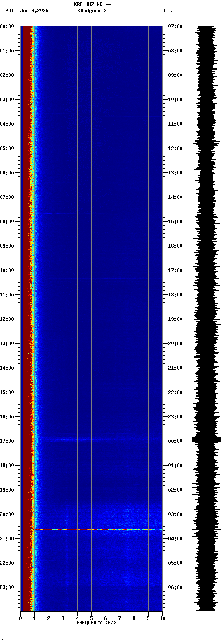This screenshot has width=224, height=644.
Task: Click the frequency axis tick label '8'
Action: 134,618
